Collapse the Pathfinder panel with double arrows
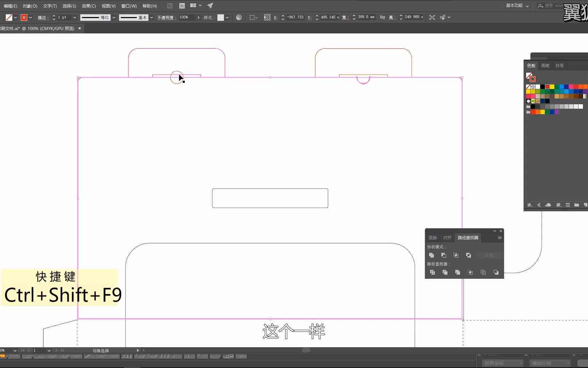This screenshot has width=588, height=368. click(495, 231)
